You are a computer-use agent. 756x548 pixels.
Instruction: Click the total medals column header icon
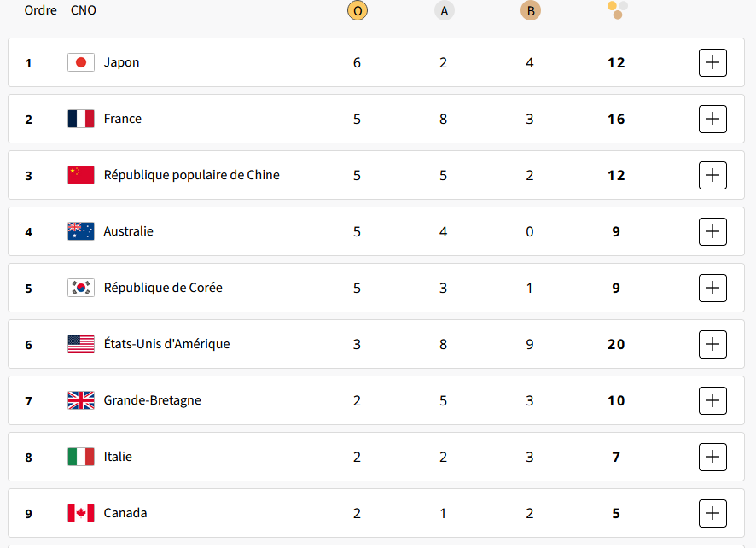pos(617,10)
